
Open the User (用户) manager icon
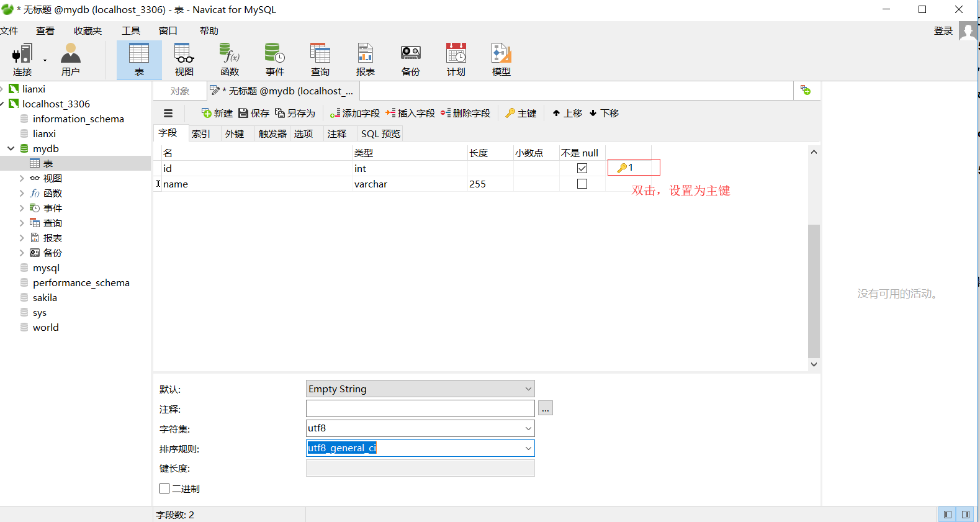click(x=71, y=60)
